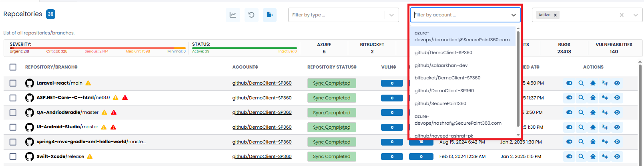Open account link in Laravel-react row

point(262,83)
